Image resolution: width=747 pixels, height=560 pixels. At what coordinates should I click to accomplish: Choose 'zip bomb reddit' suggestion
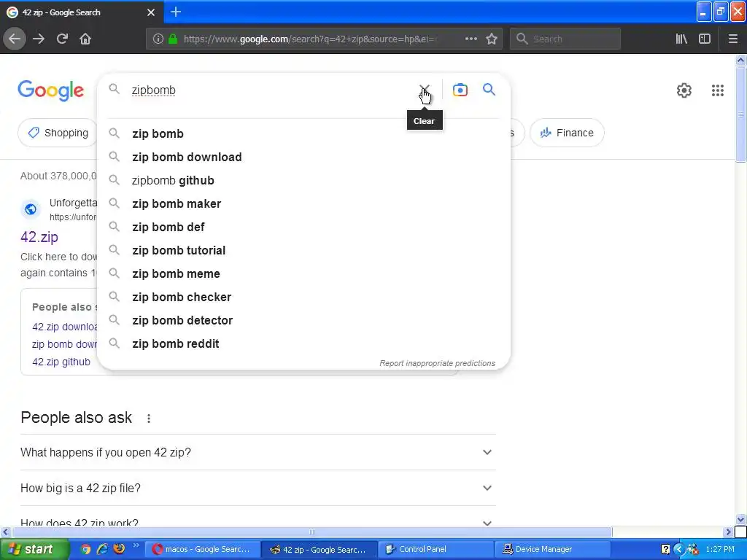tap(303, 344)
